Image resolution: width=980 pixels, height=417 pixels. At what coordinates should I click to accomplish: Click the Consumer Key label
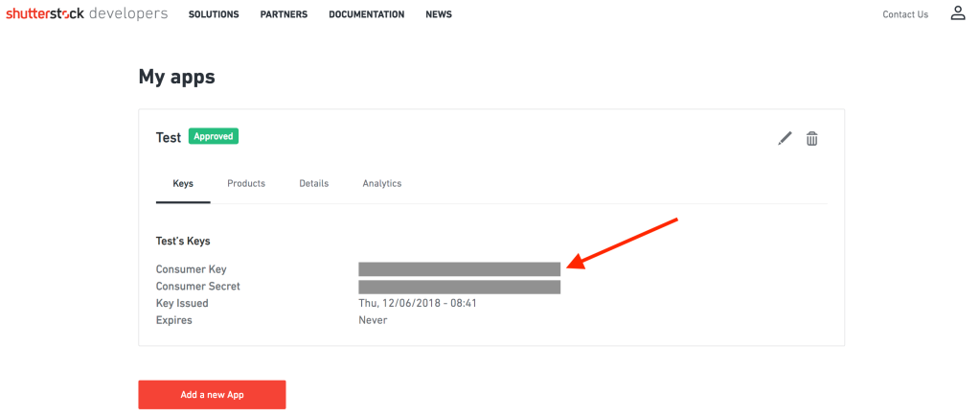tap(192, 269)
